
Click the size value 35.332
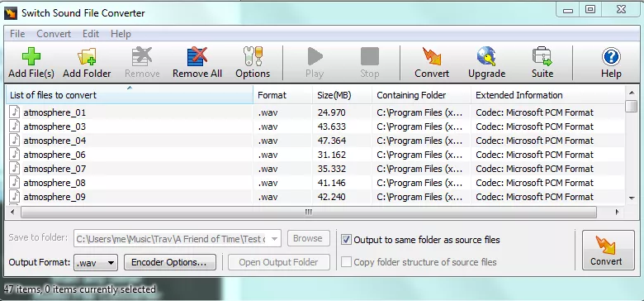click(x=331, y=169)
